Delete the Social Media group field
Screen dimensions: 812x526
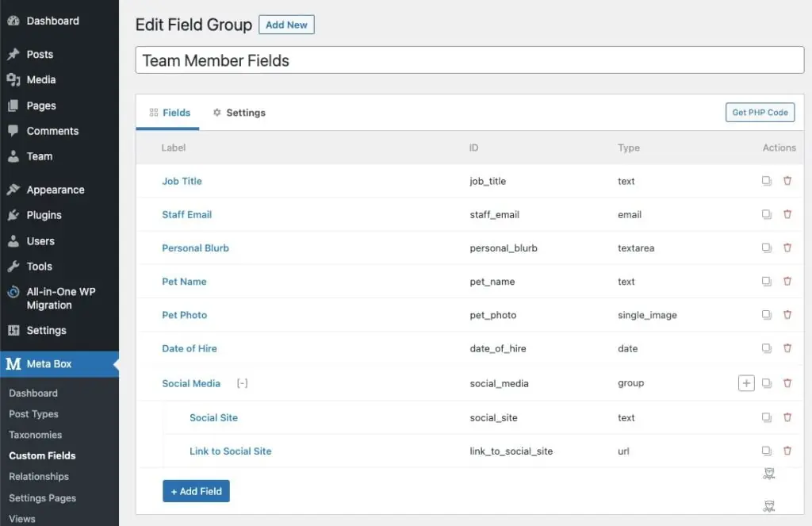point(787,383)
